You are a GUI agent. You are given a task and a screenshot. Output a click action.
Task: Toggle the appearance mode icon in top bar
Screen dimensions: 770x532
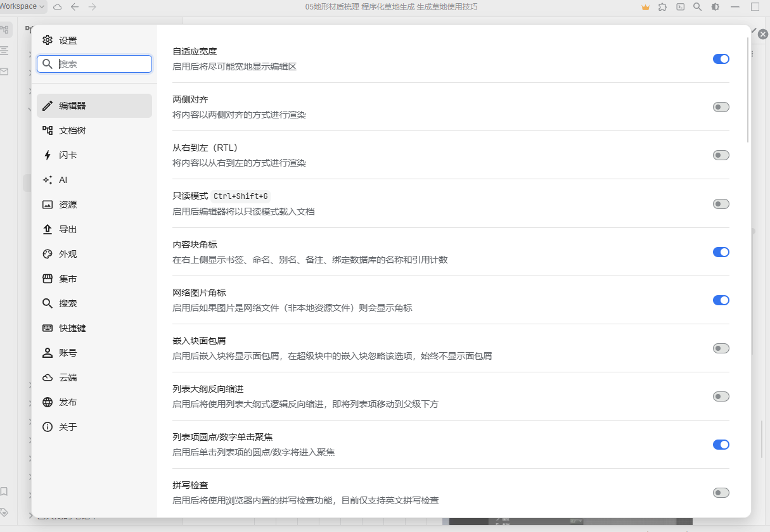click(715, 7)
